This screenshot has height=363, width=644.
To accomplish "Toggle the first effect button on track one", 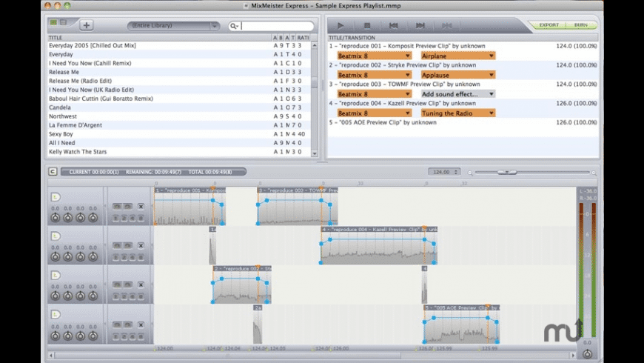I will [x=117, y=206].
